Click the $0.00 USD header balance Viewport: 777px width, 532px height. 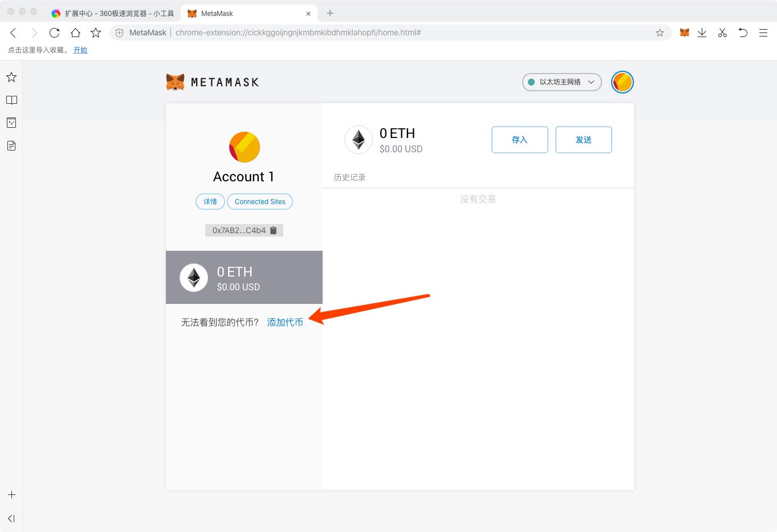pyautogui.click(x=401, y=149)
